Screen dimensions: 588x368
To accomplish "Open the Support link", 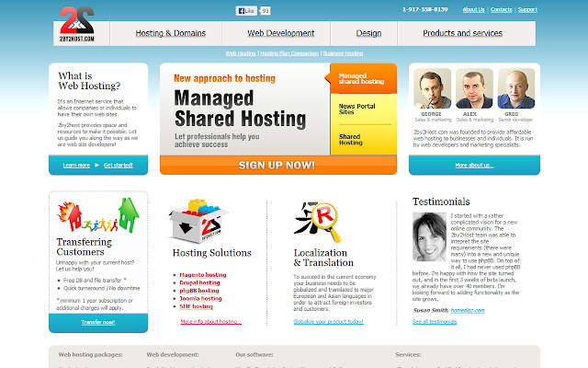I will pyautogui.click(x=527, y=10).
